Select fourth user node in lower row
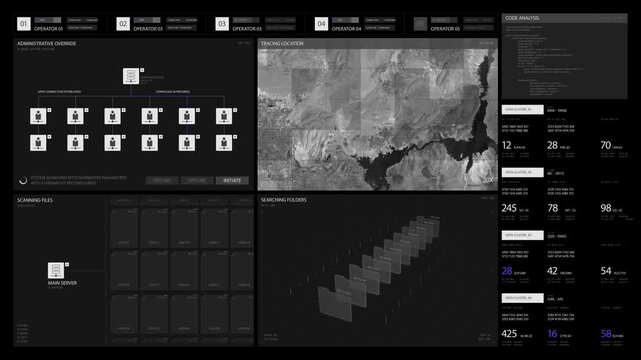641x360 pixels. coord(150,143)
